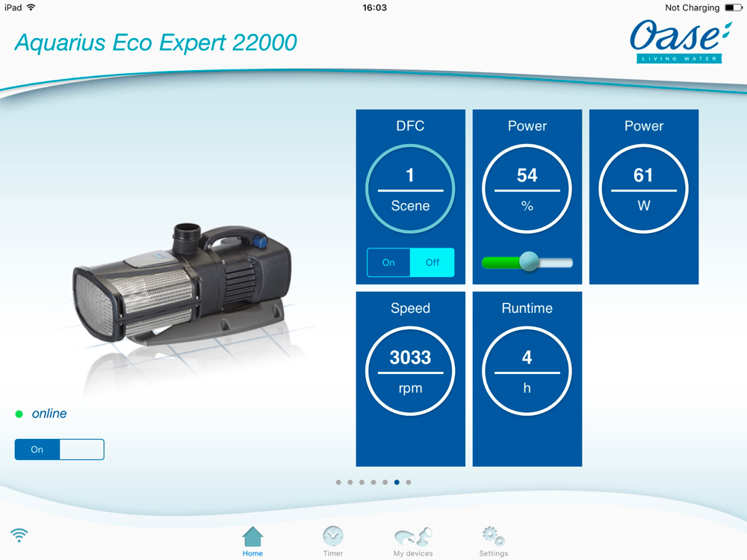Open the Timer clock icon
The image size is (747, 560).
(332, 537)
